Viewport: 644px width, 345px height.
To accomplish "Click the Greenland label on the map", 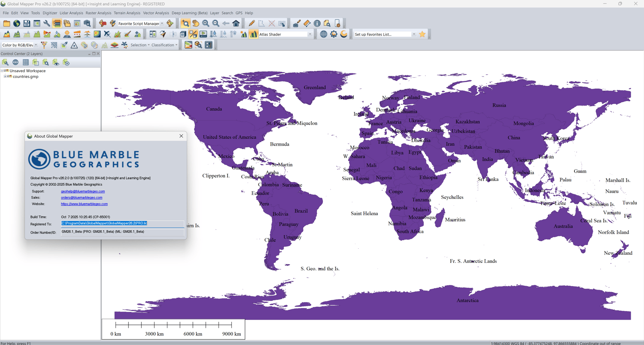I will [x=315, y=88].
